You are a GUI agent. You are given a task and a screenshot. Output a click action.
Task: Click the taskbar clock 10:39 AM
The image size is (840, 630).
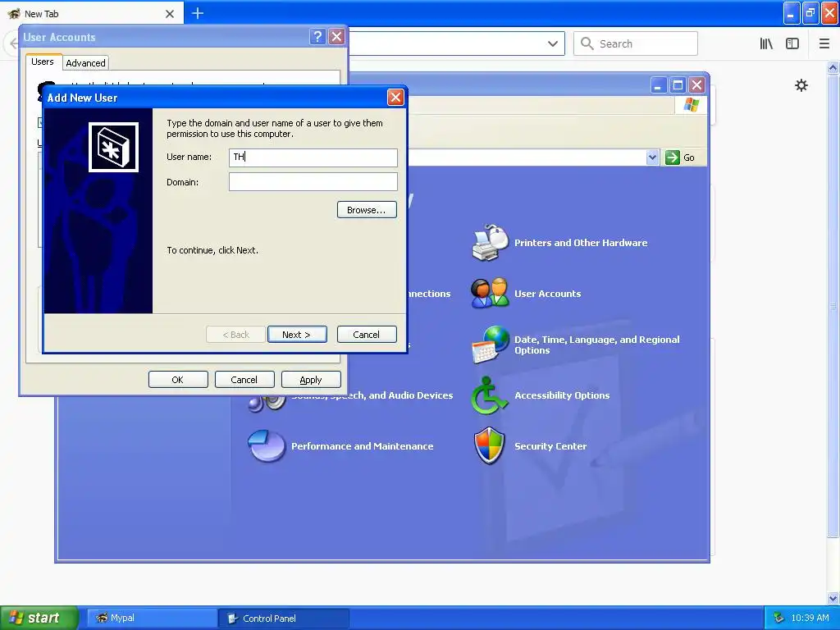[810, 618]
